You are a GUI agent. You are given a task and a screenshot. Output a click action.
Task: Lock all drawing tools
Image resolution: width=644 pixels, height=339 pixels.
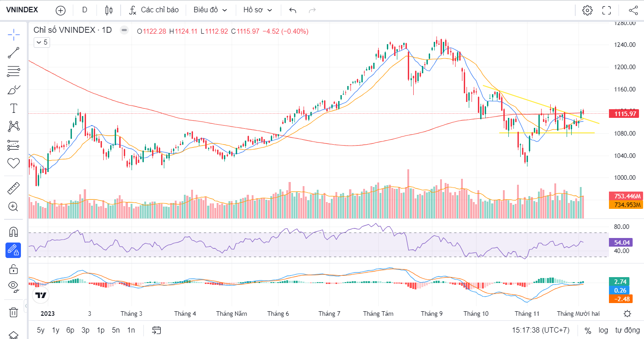pos(14,268)
